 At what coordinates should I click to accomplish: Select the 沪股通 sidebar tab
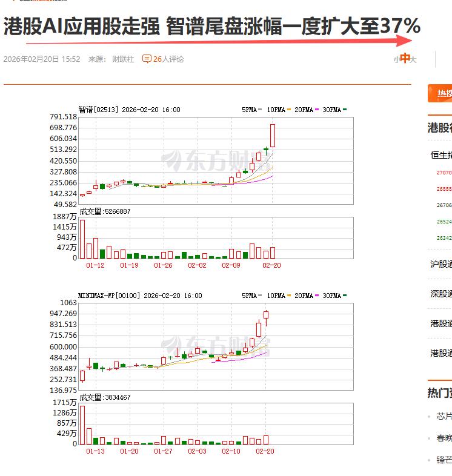[x=441, y=264]
